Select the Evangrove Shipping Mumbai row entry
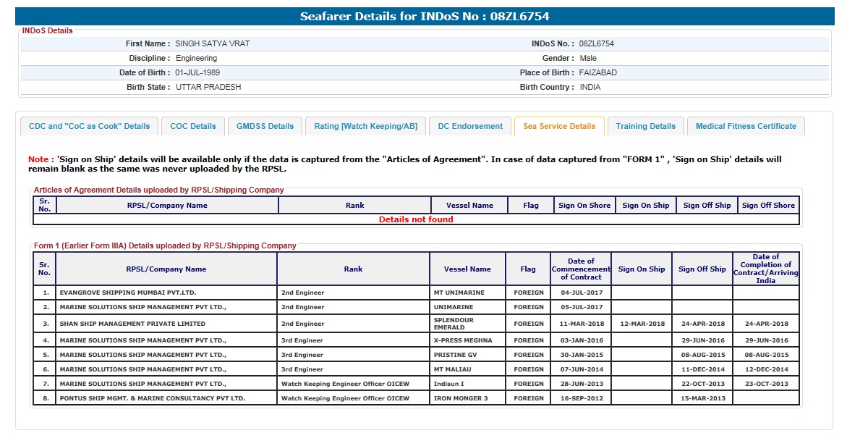868x433 pixels. 128,293
